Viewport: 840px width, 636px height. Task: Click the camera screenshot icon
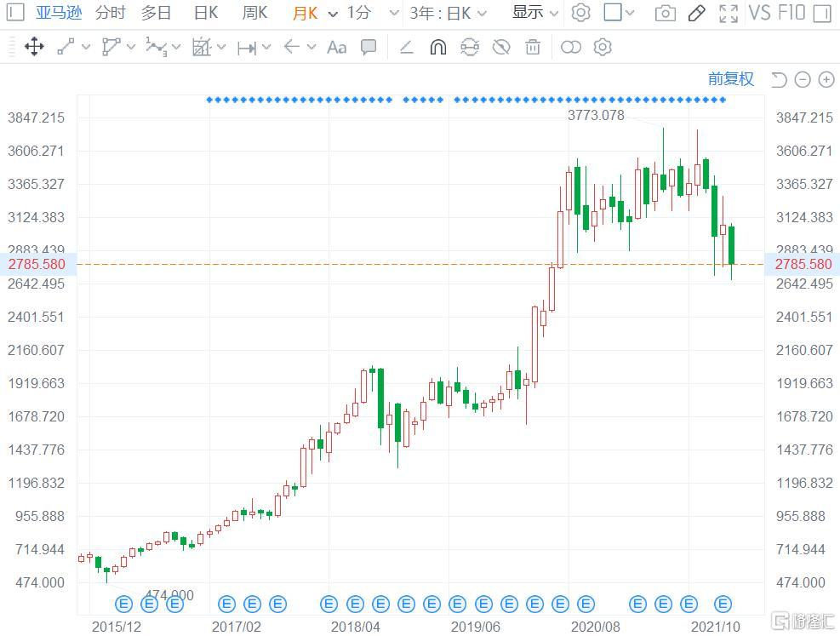pos(665,13)
